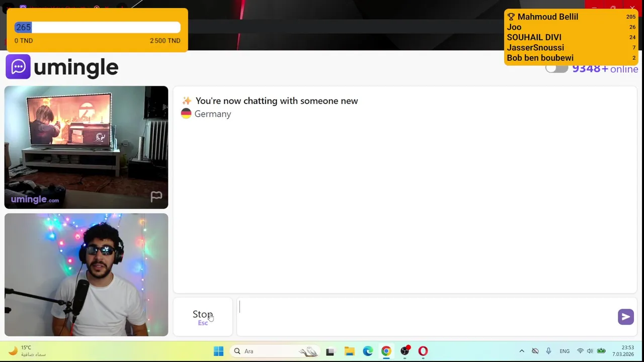Open the Windows Start menu
The image size is (644, 362).
[x=218, y=351]
